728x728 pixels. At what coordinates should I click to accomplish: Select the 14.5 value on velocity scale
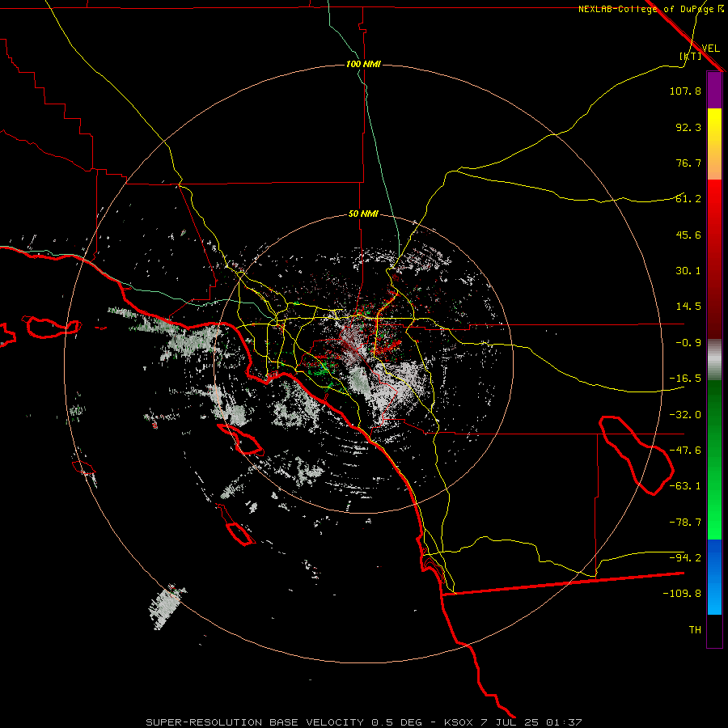pos(688,307)
